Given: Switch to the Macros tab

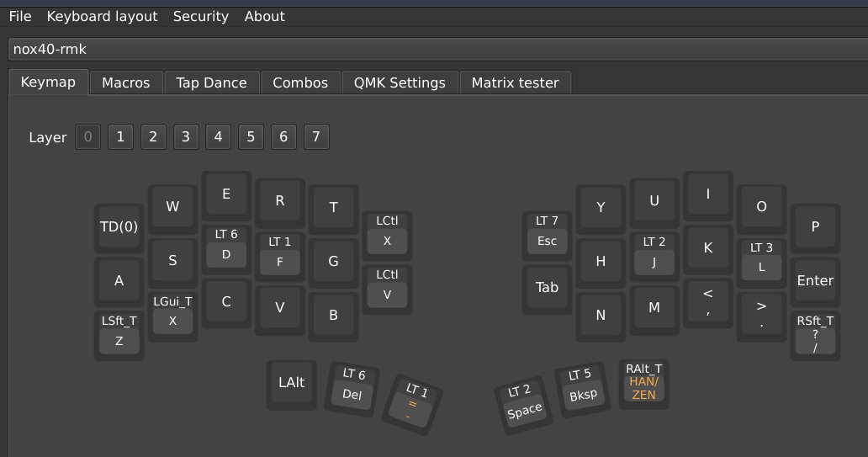Looking at the screenshot, I should [125, 82].
